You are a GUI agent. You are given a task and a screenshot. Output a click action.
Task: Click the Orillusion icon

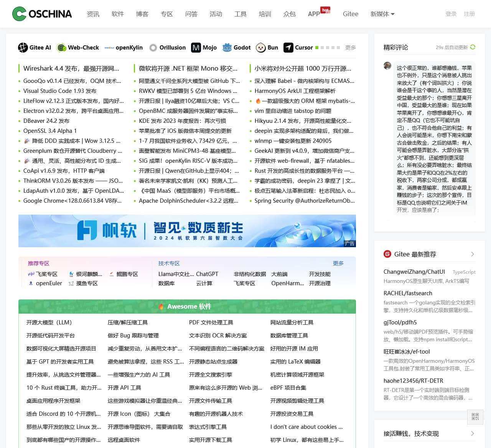click(x=153, y=48)
